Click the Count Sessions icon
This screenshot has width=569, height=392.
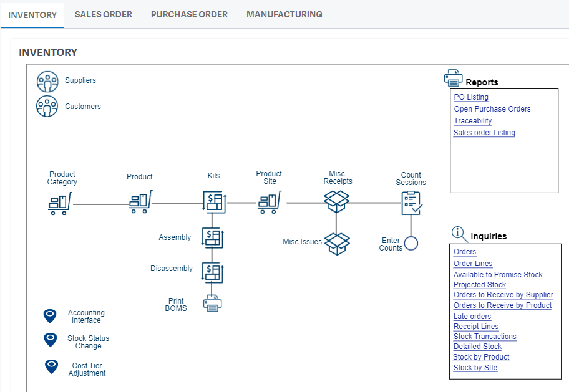410,201
